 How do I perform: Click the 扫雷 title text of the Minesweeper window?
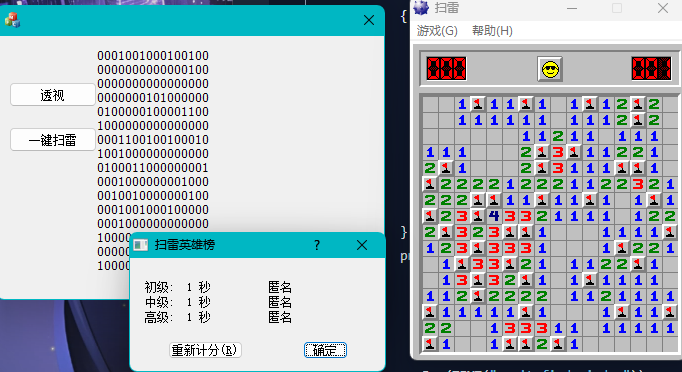click(x=447, y=8)
